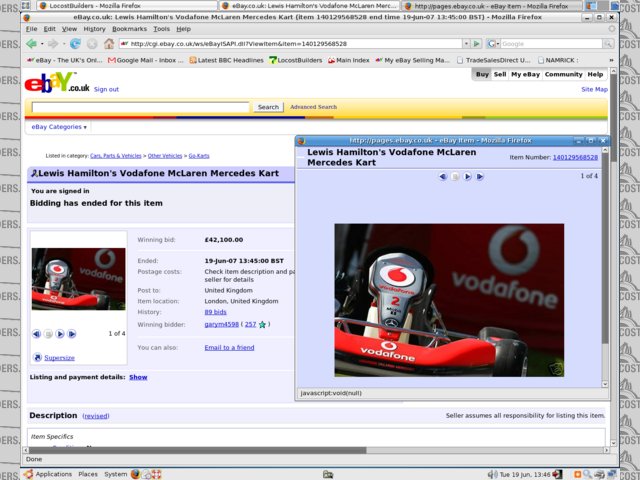Screen dimensions: 640x480
Task: Open the LocostBuilders bookmark
Action: click(296, 60)
